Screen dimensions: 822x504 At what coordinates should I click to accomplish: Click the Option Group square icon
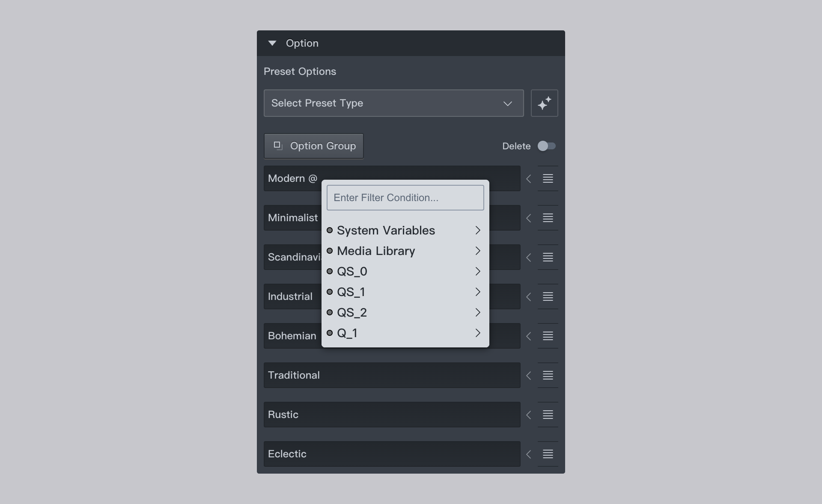278,146
